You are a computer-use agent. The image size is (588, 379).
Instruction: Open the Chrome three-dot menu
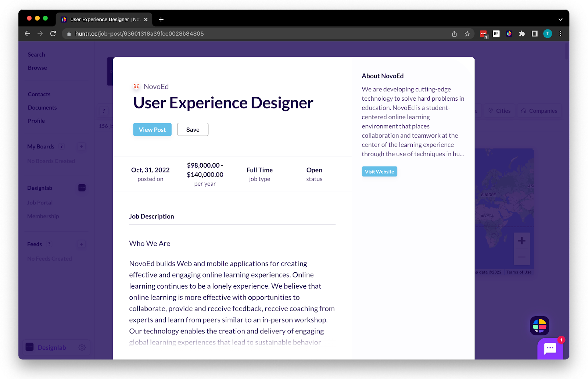click(x=560, y=33)
